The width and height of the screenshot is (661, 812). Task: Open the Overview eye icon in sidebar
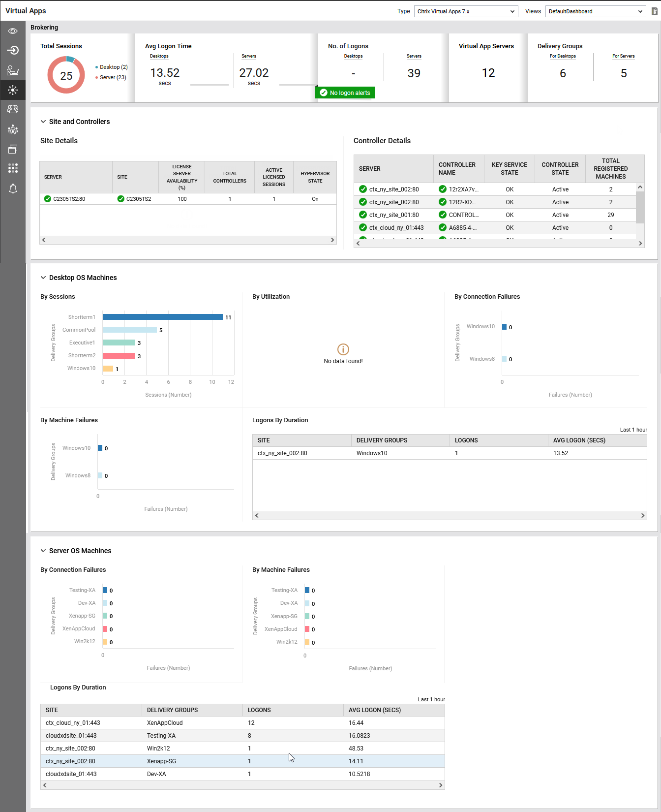point(13,31)
